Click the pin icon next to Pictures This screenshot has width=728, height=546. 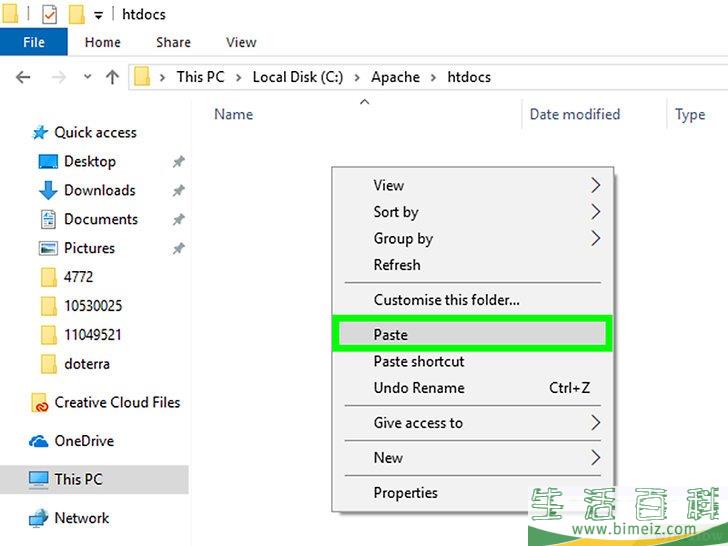click(x=178, y=248)
